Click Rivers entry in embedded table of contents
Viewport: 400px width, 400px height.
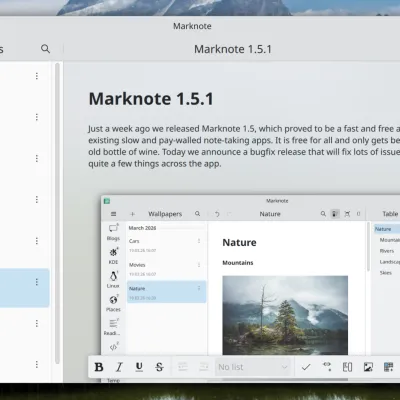(x=387, y=251)
